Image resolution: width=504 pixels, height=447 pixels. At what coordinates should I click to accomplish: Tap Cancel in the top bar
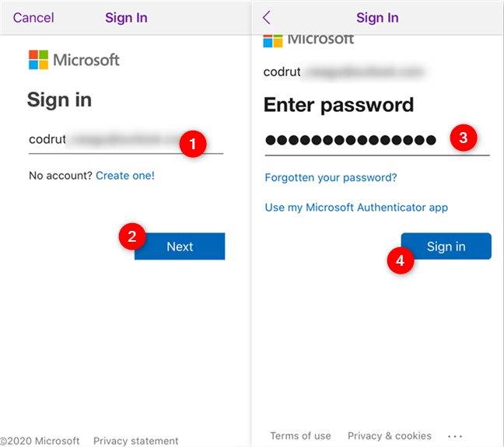click(x=33, y=18)
